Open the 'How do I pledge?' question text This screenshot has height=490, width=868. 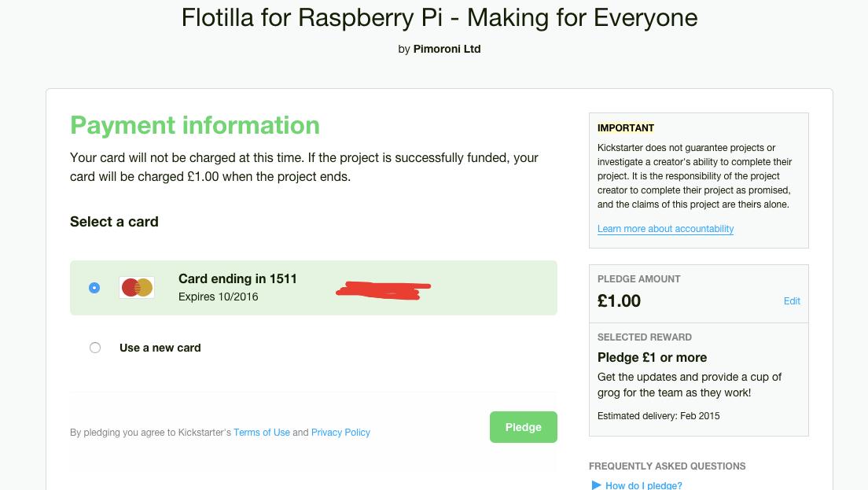point(644,485)
